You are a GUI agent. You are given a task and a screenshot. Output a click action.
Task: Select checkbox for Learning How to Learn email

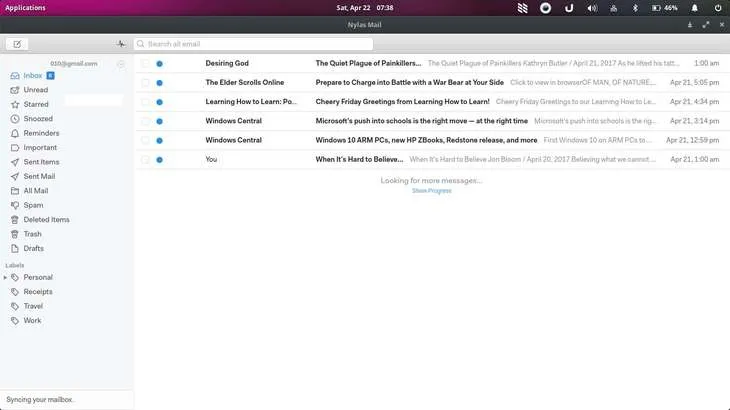point(145,102)
